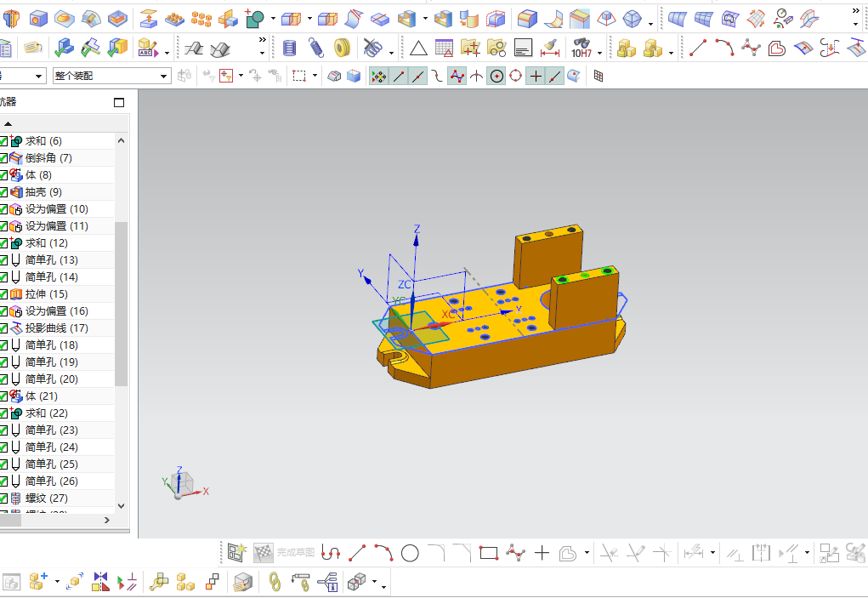Image resolution: width=868 pixels, height=598 pixels.
Task: Click the tag label icon in second toolbar row
Action: click(x=32, y=48)
